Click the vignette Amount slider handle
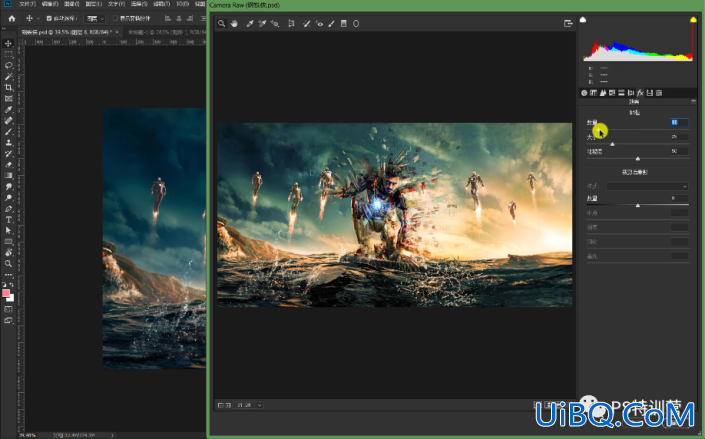Image resolution: width=705 pixels, height=439 pixels. pos(638,206)
